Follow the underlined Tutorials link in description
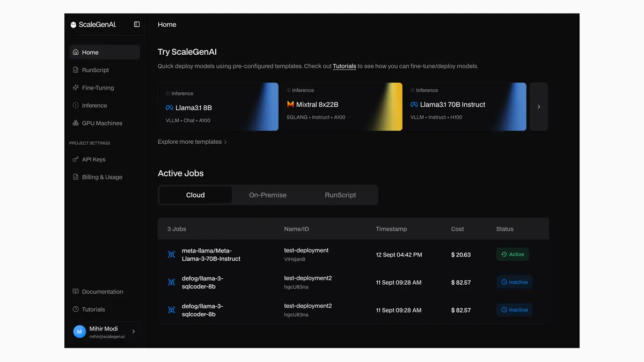 [x=344, y=67]
